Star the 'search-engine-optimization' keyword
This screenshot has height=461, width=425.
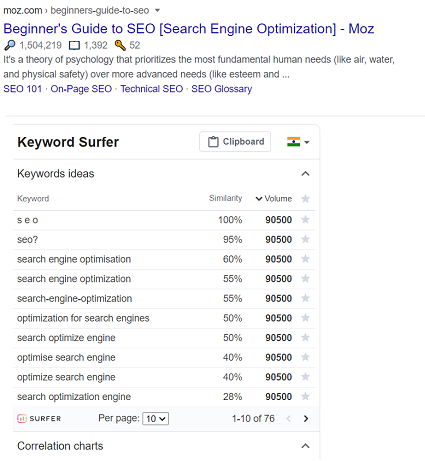[x=305, y=298]
